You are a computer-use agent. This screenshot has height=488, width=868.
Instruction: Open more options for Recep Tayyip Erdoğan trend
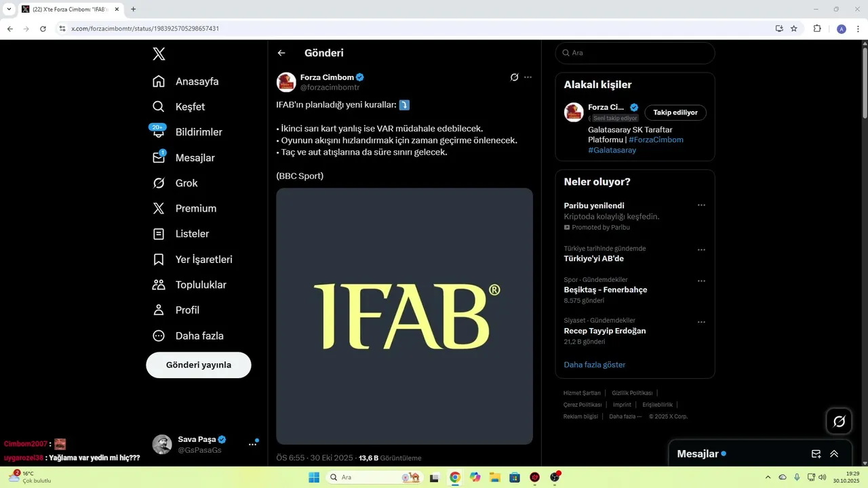(701, 322)
